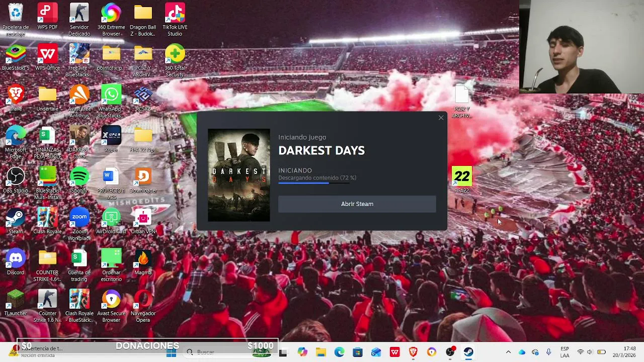Open pointofix folder icon
Screen dimensions: 644x362
(x=111, y=58)
